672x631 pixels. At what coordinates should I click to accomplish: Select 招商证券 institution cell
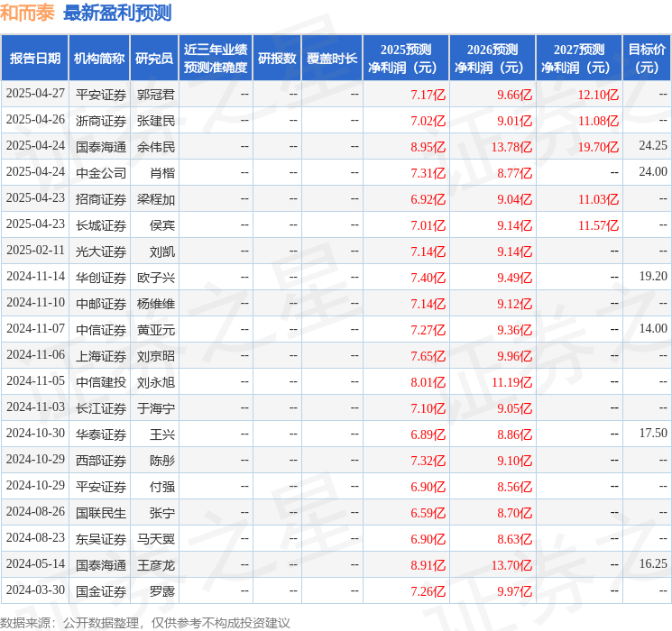coord(101,199)
